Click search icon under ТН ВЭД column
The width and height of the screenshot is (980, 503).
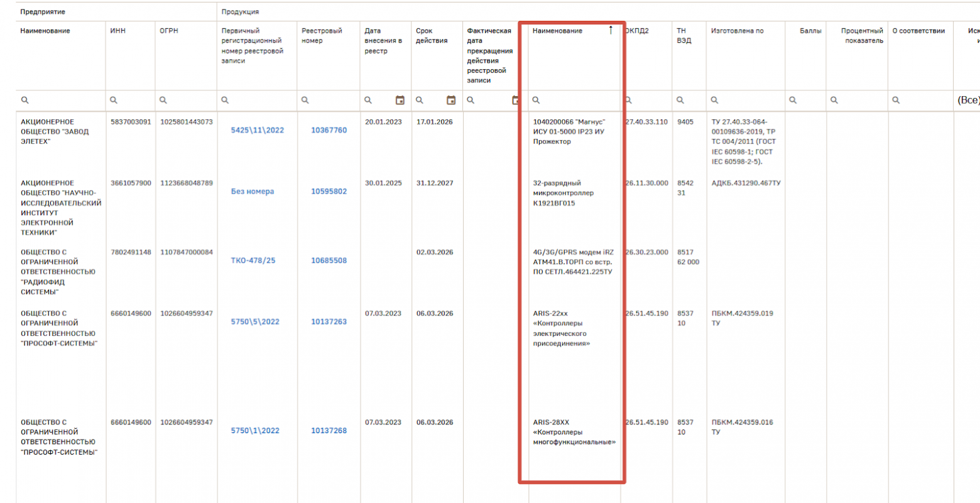pyautogui.click(x=680, y=100)
